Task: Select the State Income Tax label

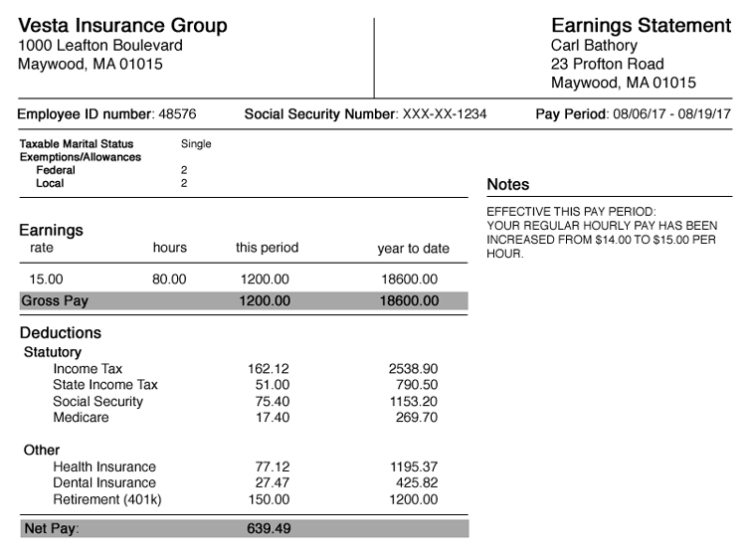Action: [x=105, y=385]
